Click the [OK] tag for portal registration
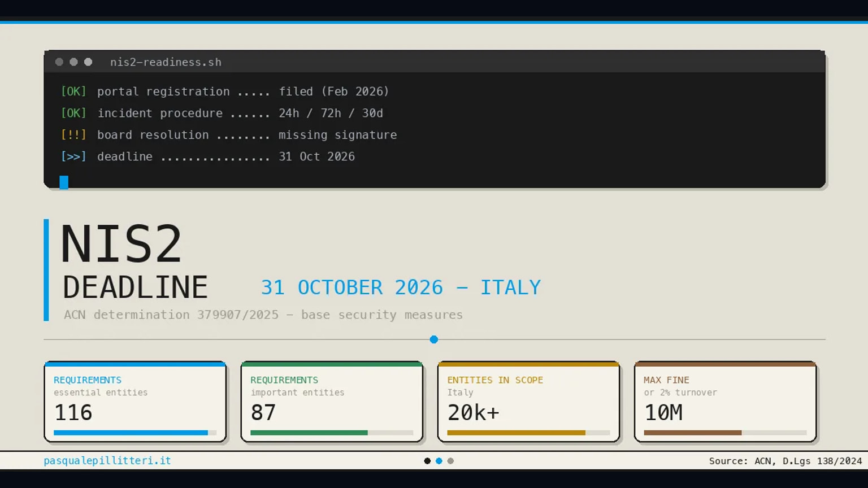868x488 pixels. 73,91
